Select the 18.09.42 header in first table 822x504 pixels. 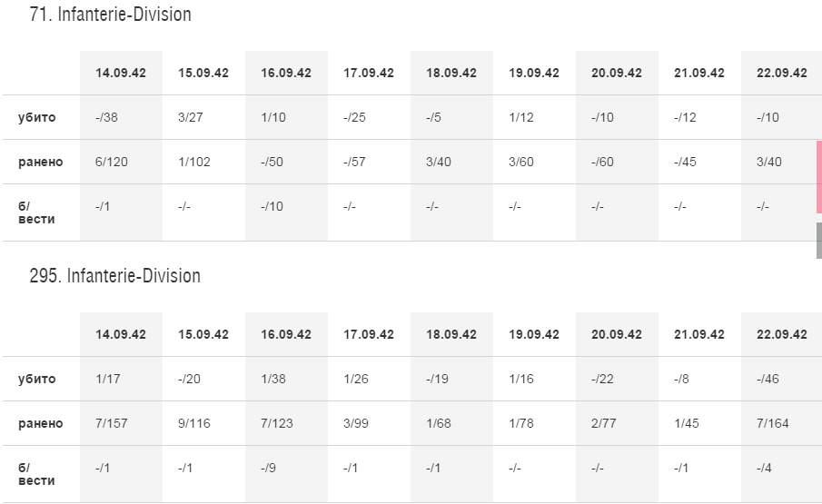[451, 73]
